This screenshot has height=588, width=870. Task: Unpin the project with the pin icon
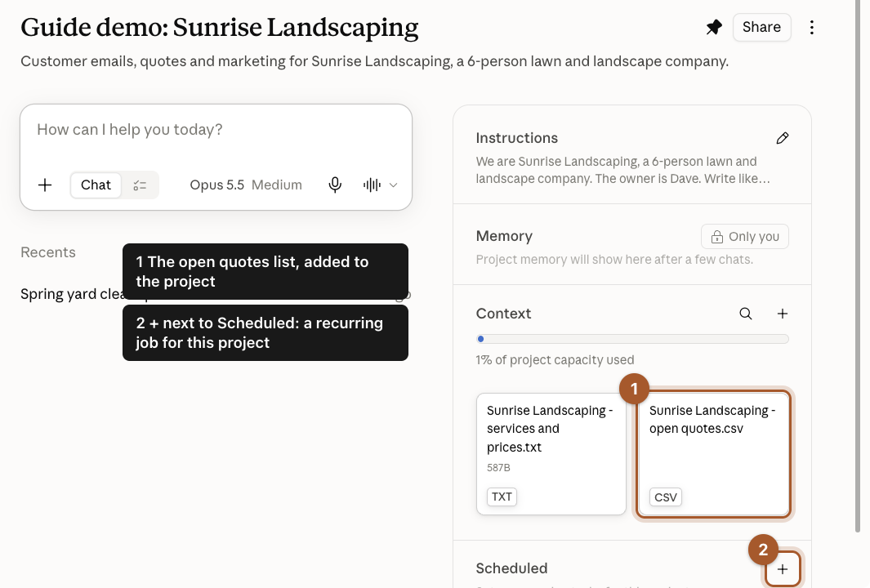[x=714, y=27]
